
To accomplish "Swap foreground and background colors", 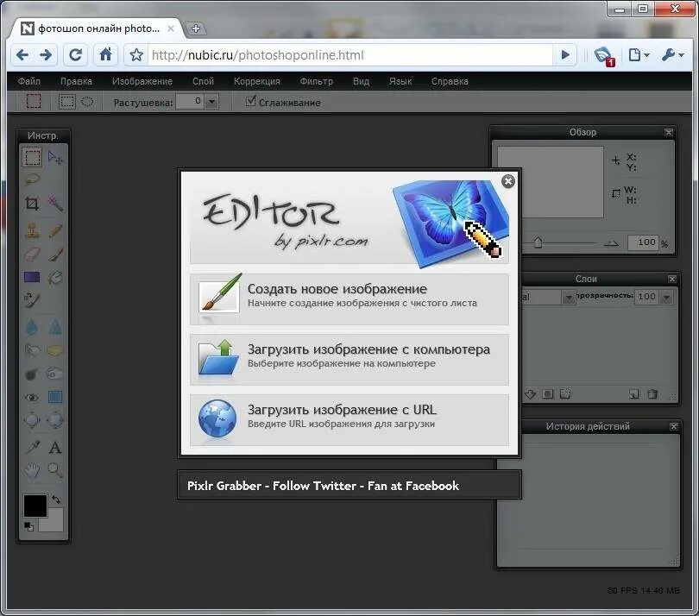I will point(56,500).
